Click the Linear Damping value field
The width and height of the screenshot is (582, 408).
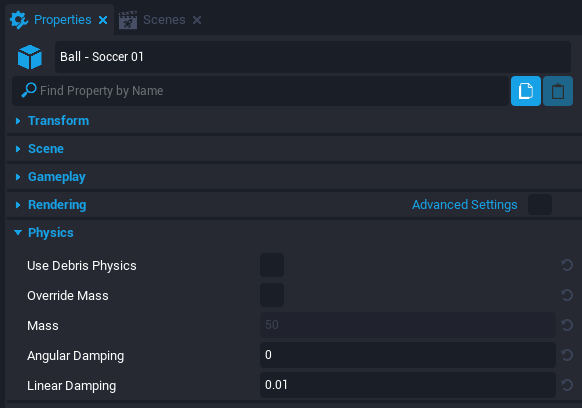408,385
